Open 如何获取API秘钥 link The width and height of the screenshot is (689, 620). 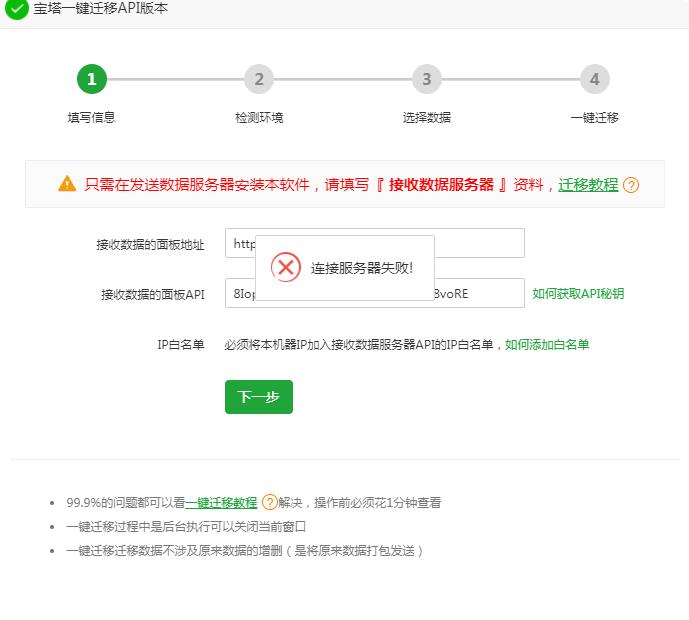click(x=578, y=294)
